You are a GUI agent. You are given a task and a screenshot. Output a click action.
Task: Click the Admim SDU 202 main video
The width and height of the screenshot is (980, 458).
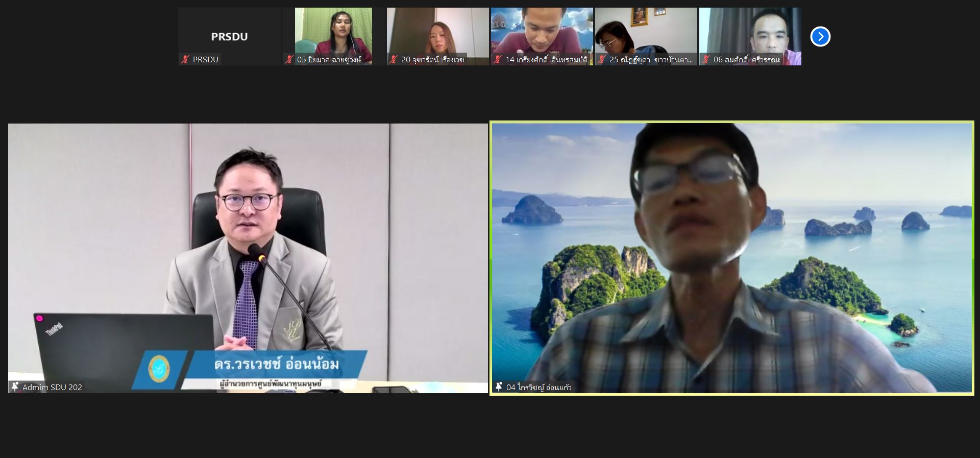pyautogui.click(x=248, y=258)
